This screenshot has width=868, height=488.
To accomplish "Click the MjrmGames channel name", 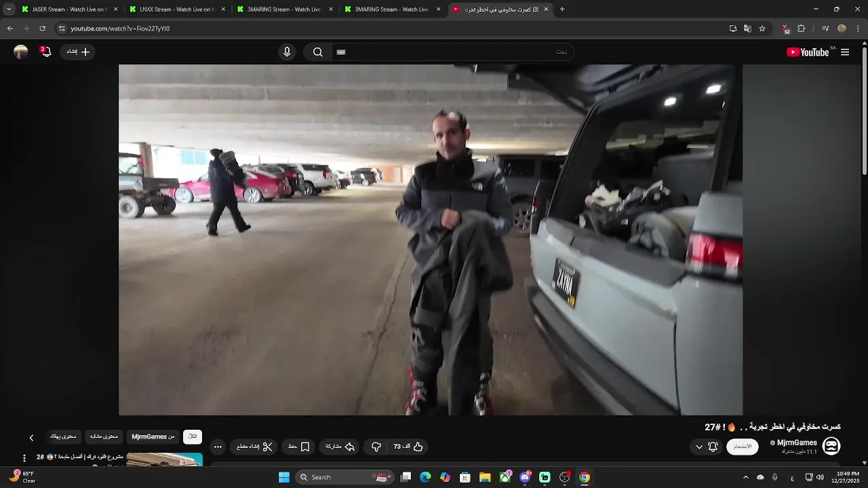I will [797, 443].
